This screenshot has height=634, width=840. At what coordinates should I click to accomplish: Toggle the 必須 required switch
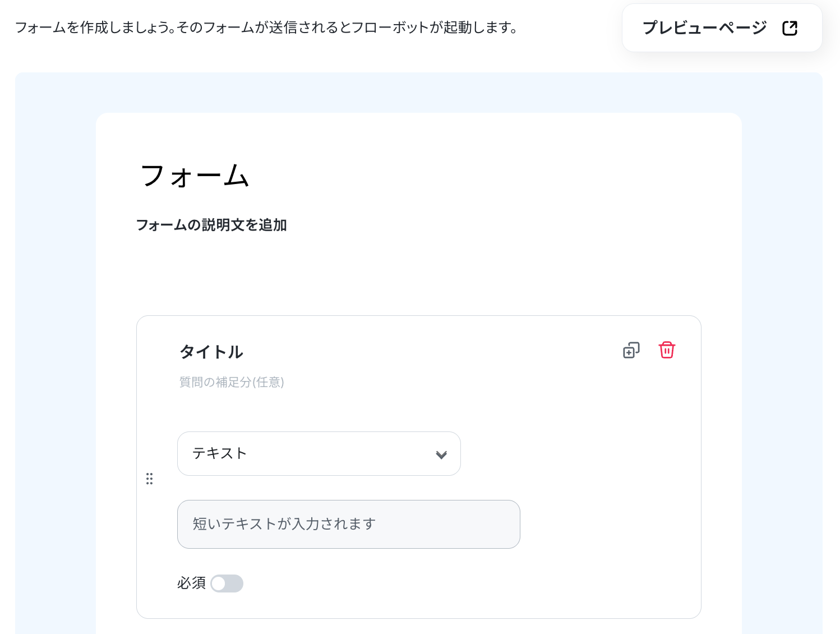(227, 584)
